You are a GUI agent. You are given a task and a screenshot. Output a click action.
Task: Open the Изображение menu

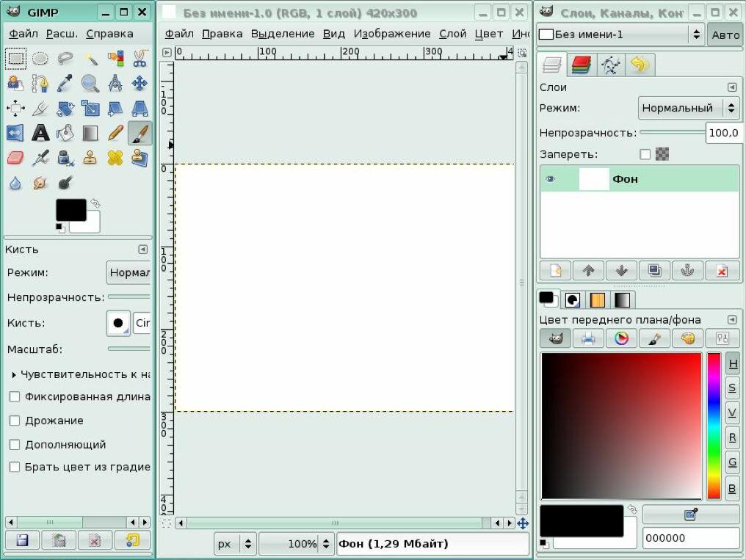tap(392, 34)
